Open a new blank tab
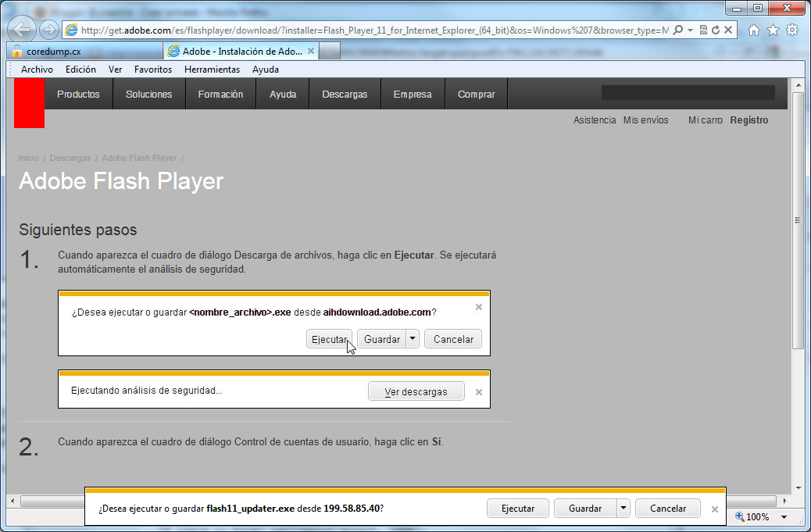Screen dimensions: 811x532 pyautogui.click(x=330, y=52)
